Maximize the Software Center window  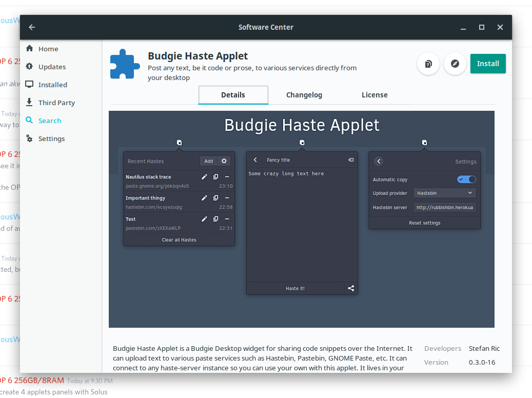481,27
